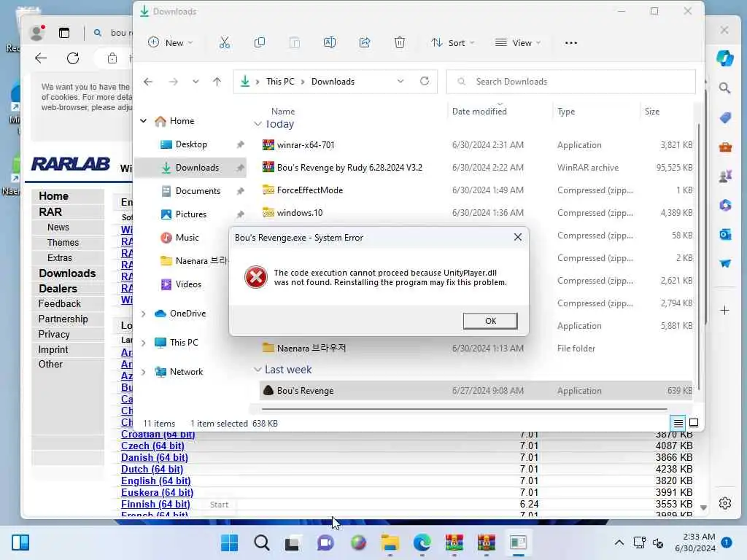Expand the Network tree node
Screen dimensions: 747x560
pos(144,372)
